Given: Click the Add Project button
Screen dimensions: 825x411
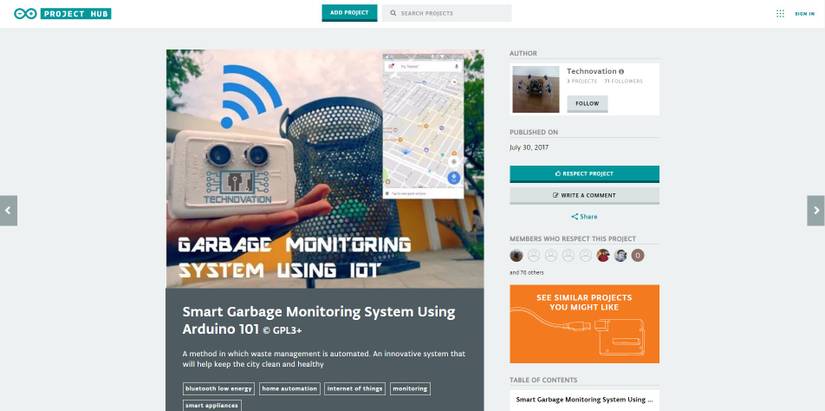Looking at the screenshot, I should tap(349, 13).
